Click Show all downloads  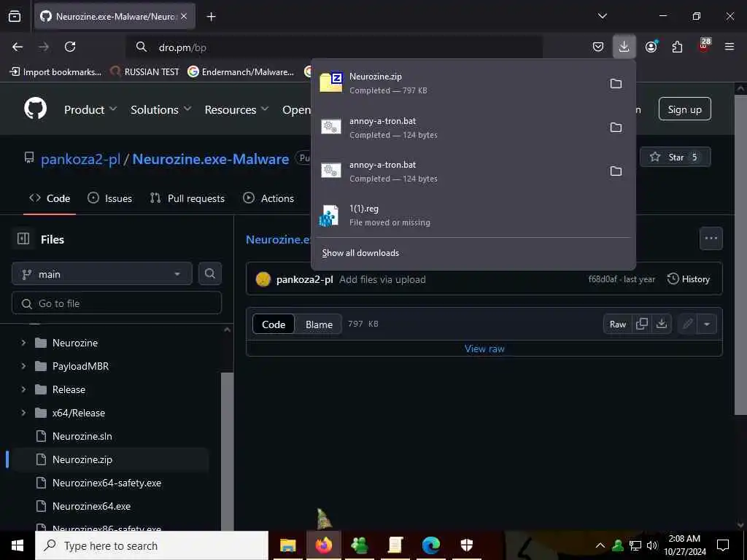point(360,253)
